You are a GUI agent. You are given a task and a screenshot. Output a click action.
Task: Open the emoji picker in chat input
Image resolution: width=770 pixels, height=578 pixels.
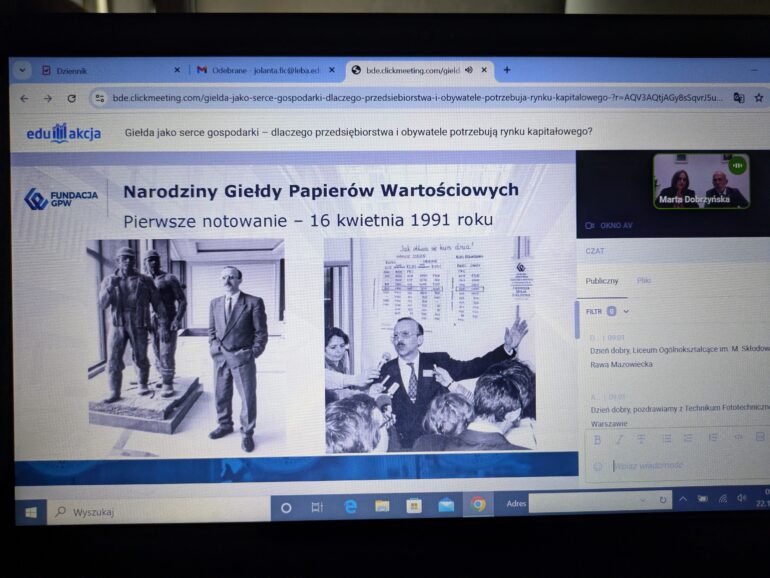click(598, 465)
